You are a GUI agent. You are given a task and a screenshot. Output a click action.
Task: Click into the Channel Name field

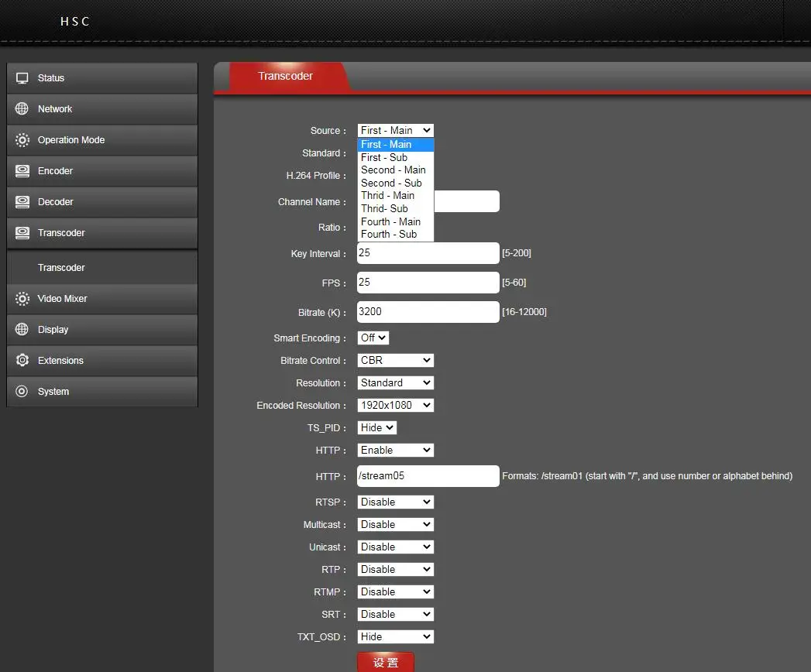click(x=466, y=201)
